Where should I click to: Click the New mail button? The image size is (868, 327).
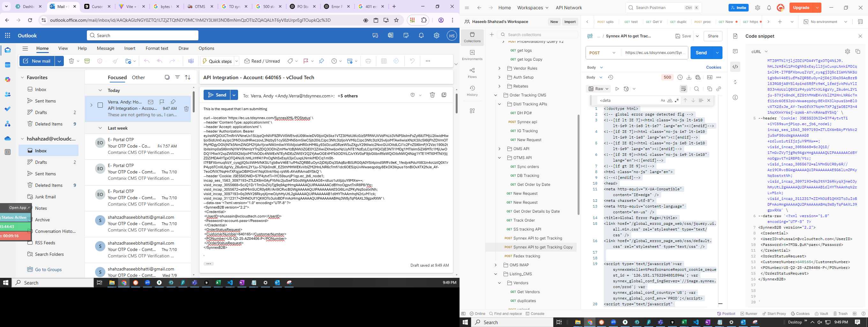pyautogui.click(x=37, y=61)
